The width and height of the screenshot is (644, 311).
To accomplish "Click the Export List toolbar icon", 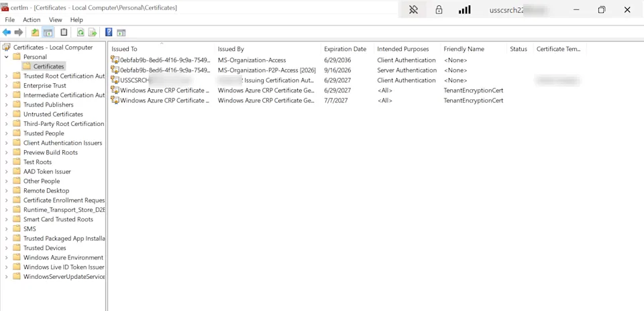I will 93,32.
